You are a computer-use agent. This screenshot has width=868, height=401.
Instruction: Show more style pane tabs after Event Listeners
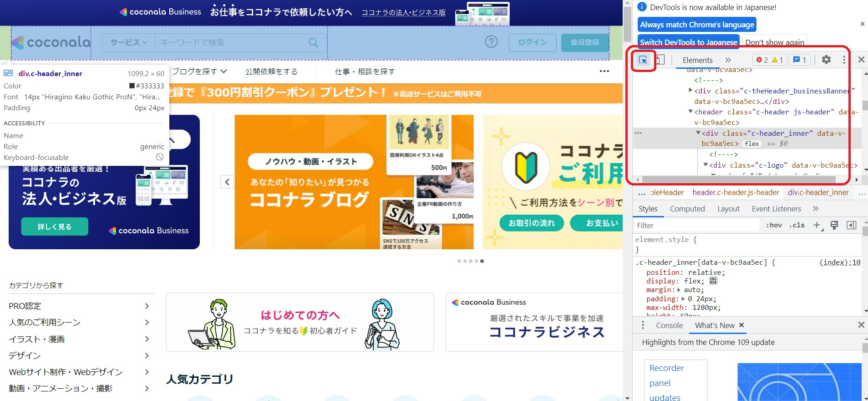(x=816, y=209)
